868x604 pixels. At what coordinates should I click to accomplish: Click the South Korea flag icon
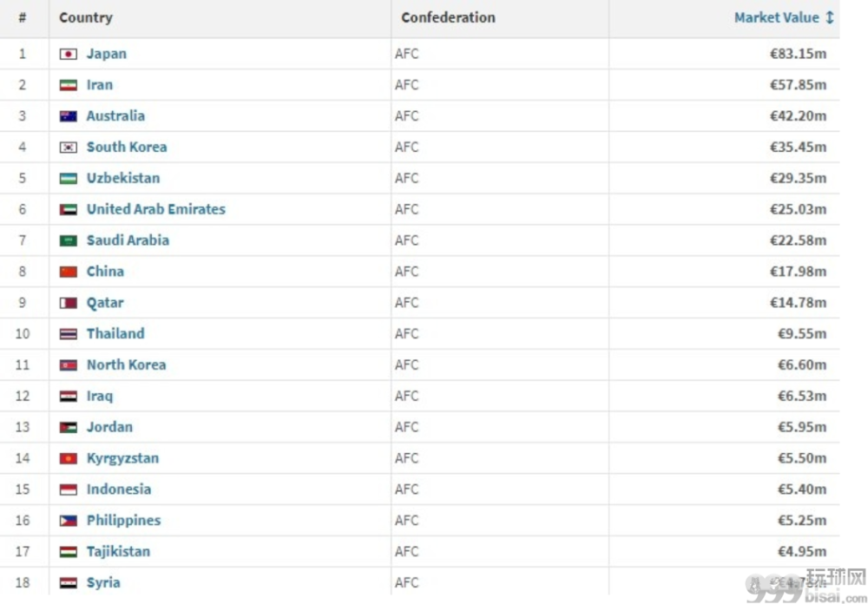(68, 148)
